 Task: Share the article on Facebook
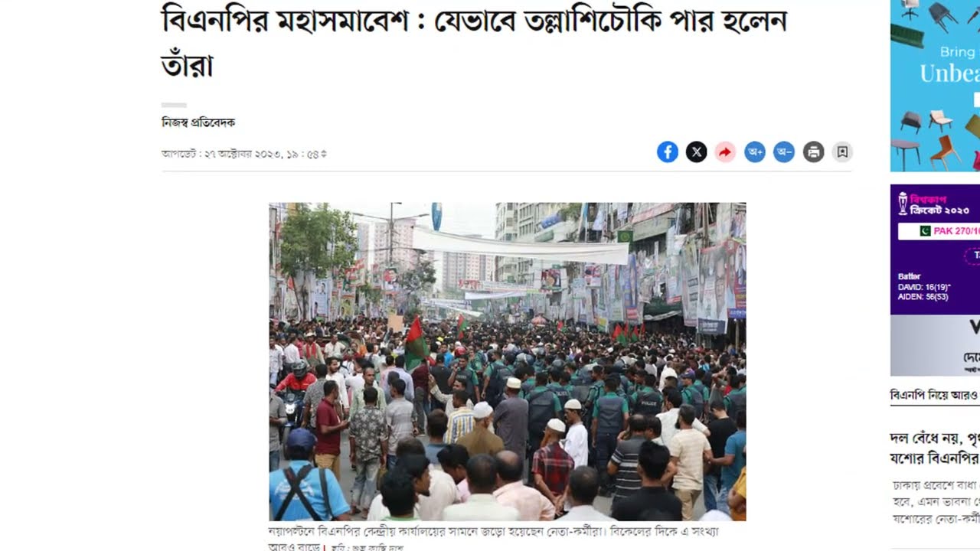coord(667,152)
